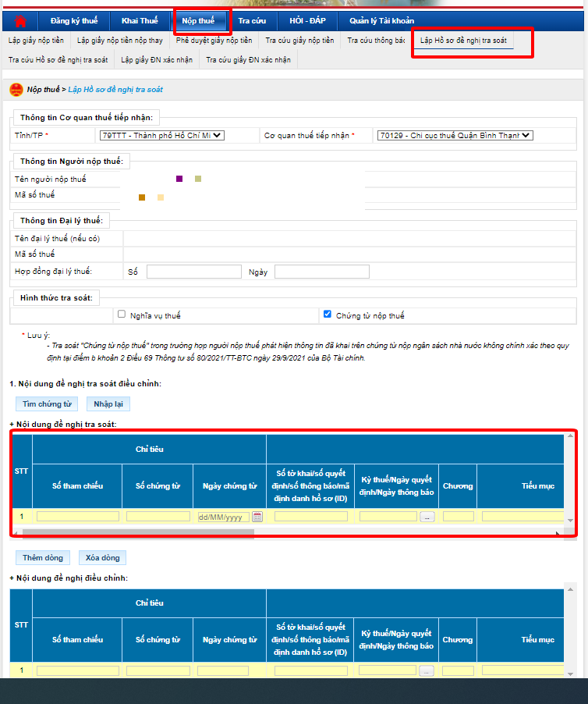Click the Xóa dòng button
The image size is (588, 704).
point(103,558)
